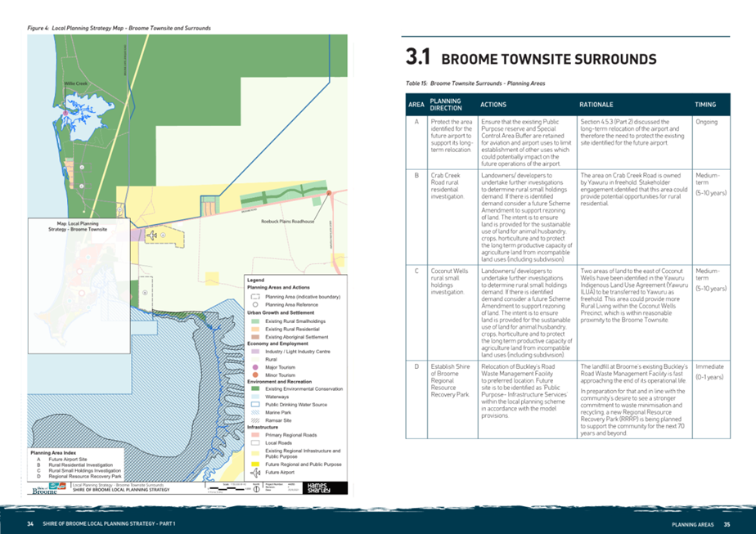Click 'Future Airport Site' in Planning Area Index
This screenshot has height=534, width=756.
tap(67, 460)
